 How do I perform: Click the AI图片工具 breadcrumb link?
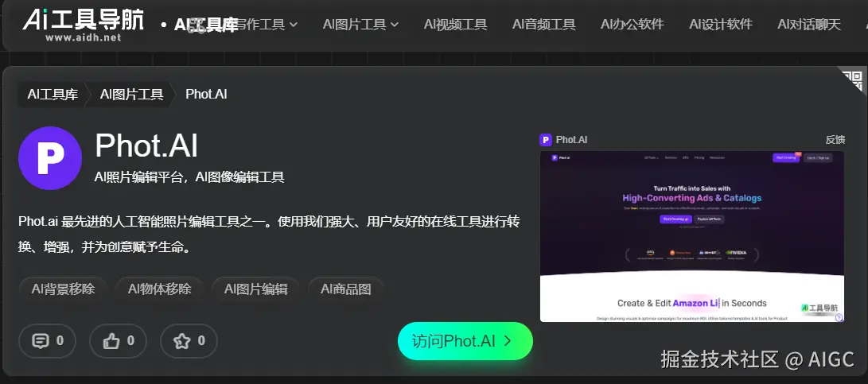tap(132, 94)
